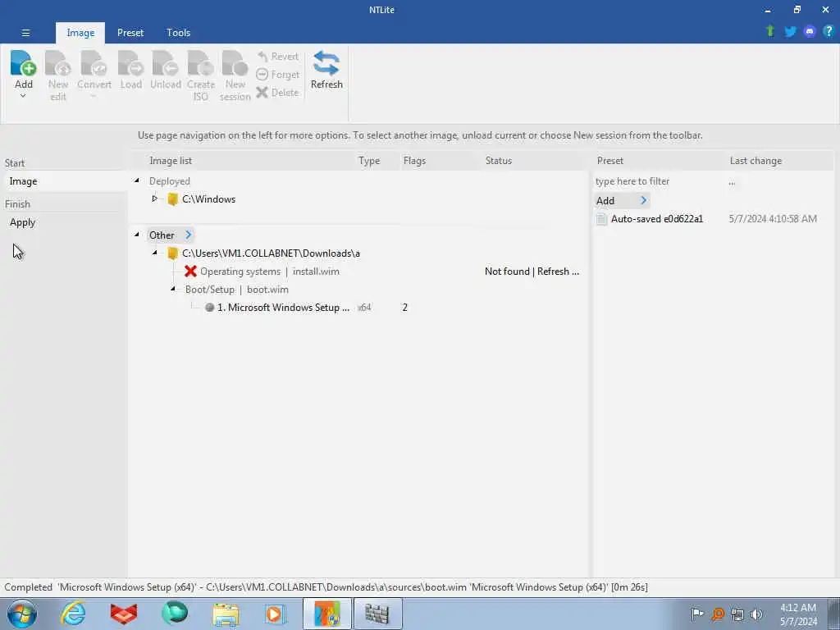This screenshot has height=630, width=840.
Task: Switch to the Tools tab
Action: [178, 33]
